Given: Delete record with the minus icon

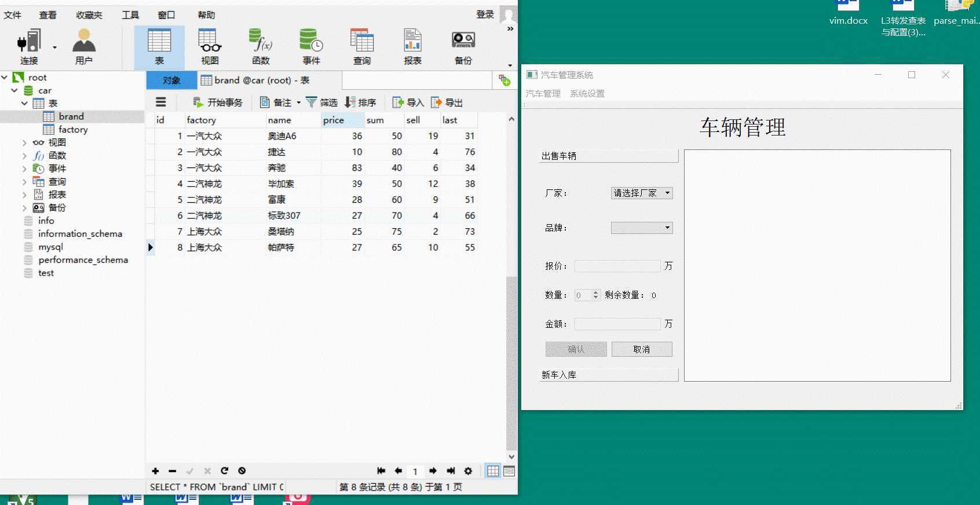Looking at the screenshot, I should point(172,471).
